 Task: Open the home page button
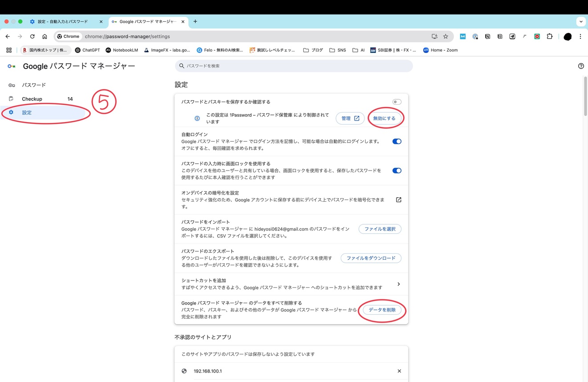pos(45,37)
